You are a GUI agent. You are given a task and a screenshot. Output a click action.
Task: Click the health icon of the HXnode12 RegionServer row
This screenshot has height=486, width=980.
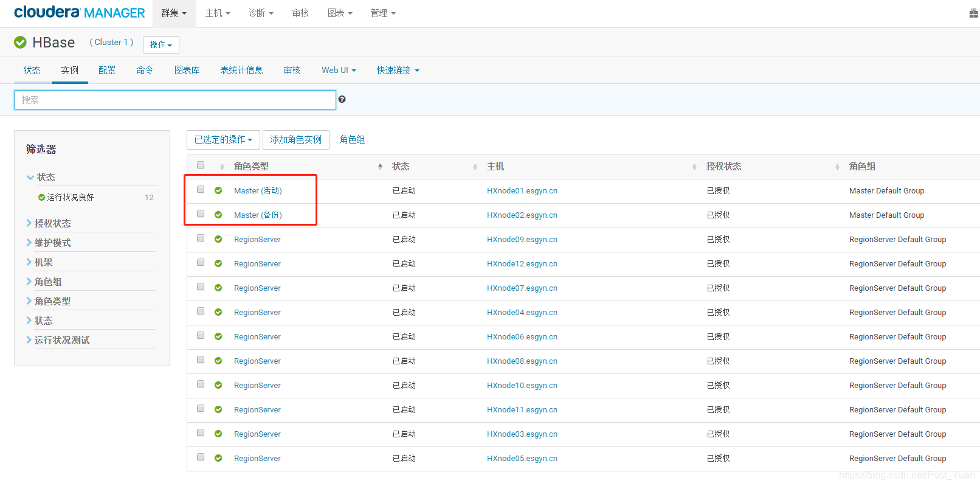(x=218, y=263)
